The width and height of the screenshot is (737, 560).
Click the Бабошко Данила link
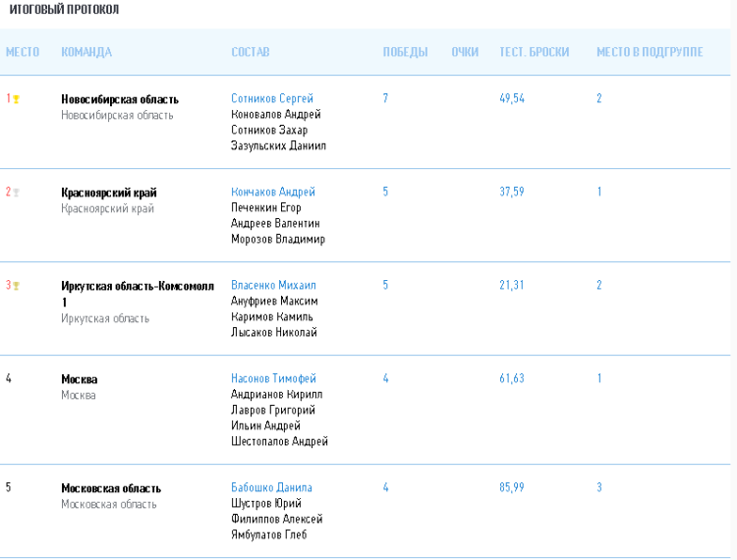click(271, 487)
